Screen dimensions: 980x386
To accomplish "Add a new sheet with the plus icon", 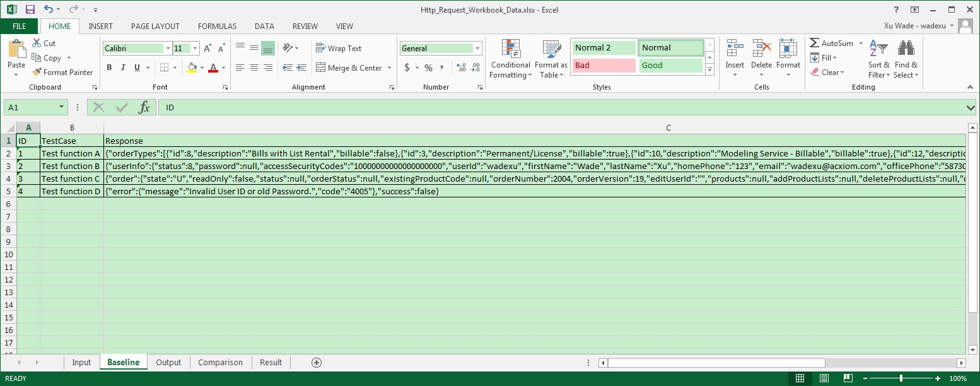I will tap(317, 362).
